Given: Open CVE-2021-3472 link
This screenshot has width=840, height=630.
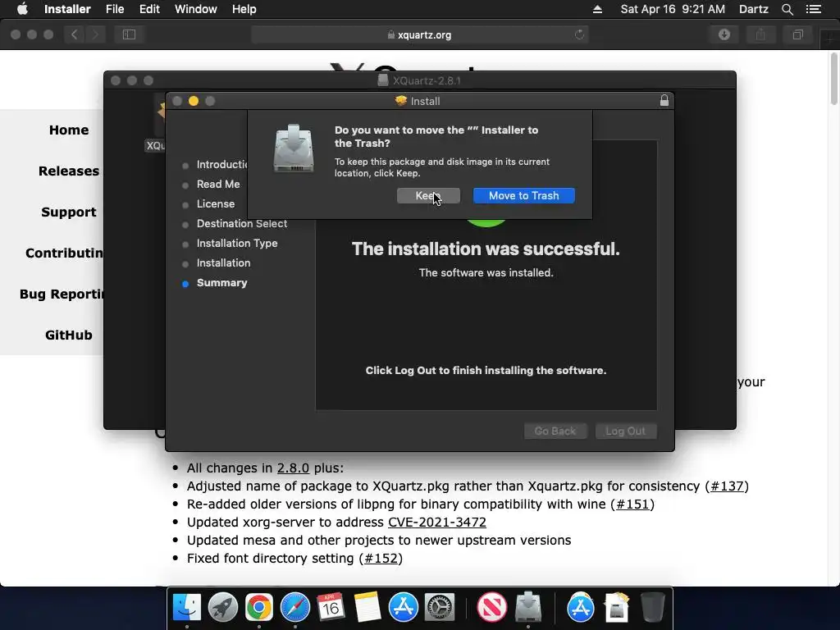Looking at the screenshot, I should [437, 523].
